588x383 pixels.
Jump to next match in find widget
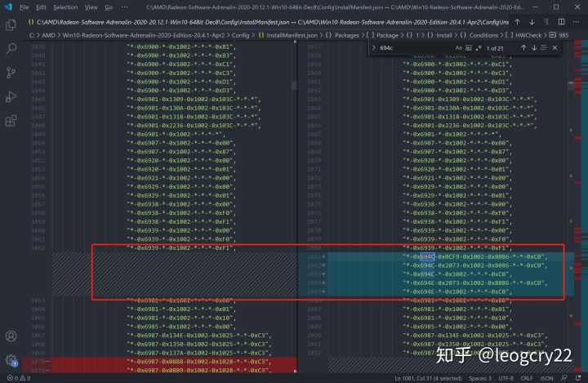click(534, 48)
